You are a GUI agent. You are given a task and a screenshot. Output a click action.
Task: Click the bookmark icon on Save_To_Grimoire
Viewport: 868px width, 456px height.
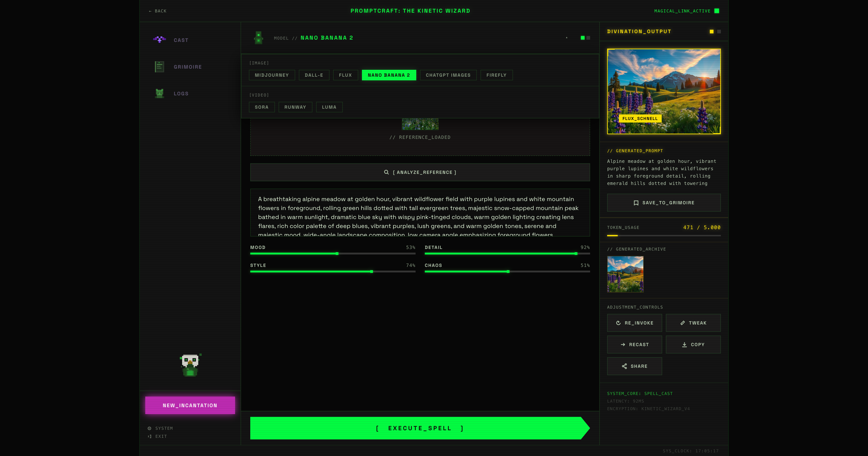coord(636,203)
